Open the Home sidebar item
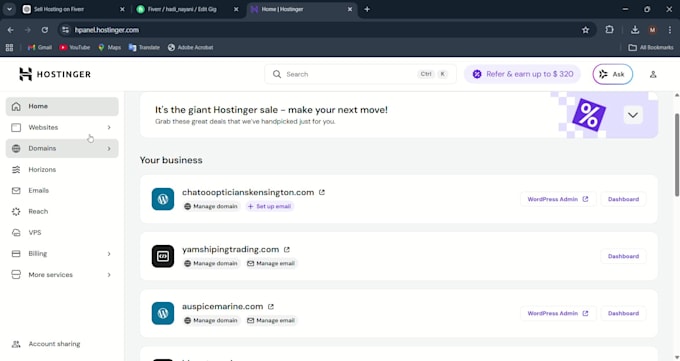 click(62, 106)
